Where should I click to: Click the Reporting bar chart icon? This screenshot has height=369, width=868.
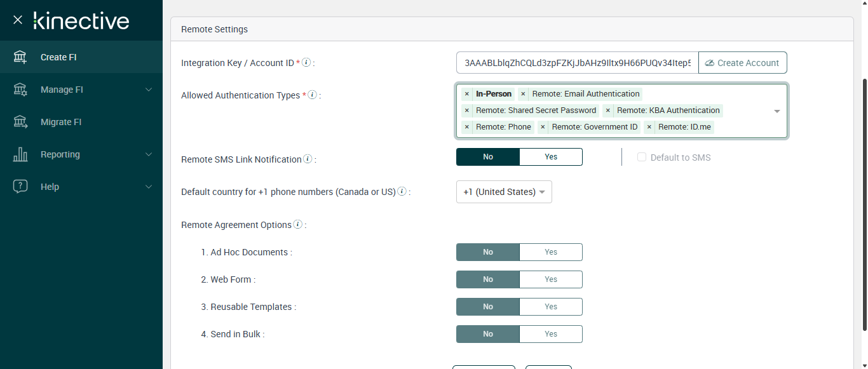click(x=20, y=154)
